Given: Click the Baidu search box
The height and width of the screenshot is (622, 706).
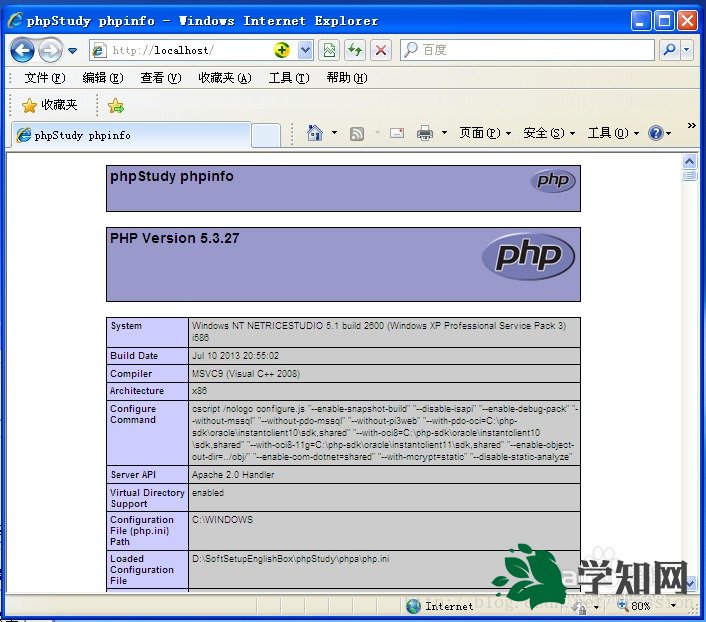Looking at the screenshot, I should tap(527, 50).
